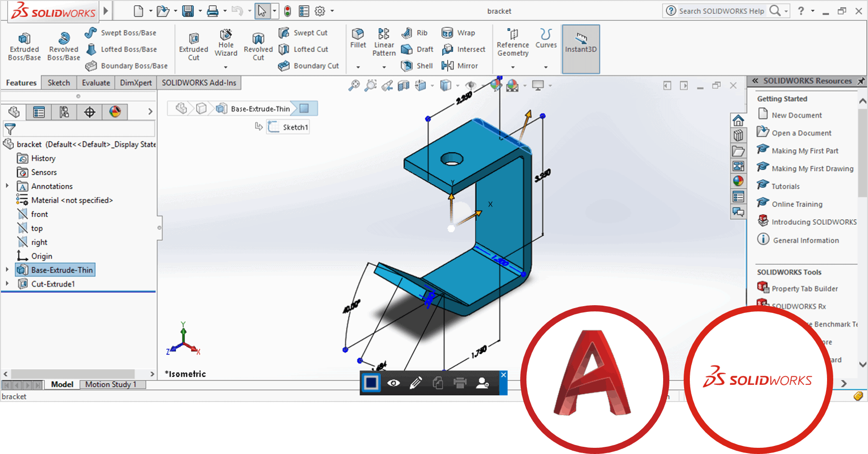Open the SOLIDWORKS Add-Ins tab
This screenshot has width=868, height=454.
pos(199,83)
